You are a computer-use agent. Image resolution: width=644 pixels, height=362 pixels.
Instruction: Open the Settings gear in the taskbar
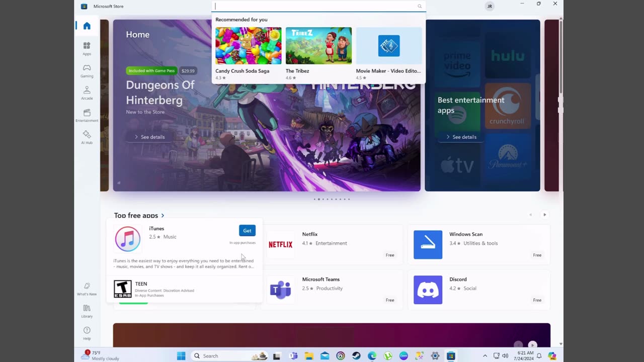[x=435, y=355]
